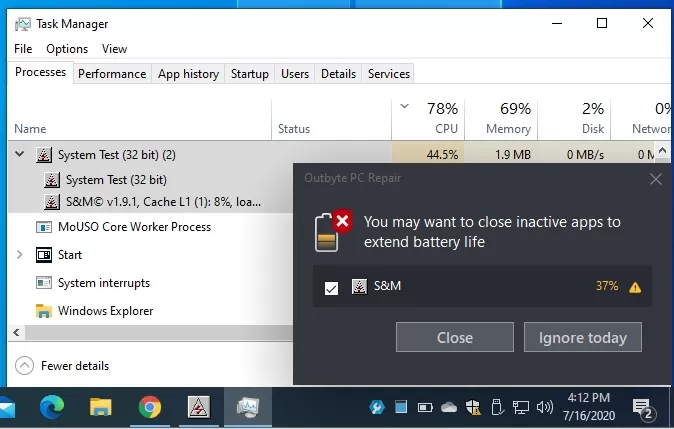Click the safely remove hardware USB tray icon

[x=497, y=407]
